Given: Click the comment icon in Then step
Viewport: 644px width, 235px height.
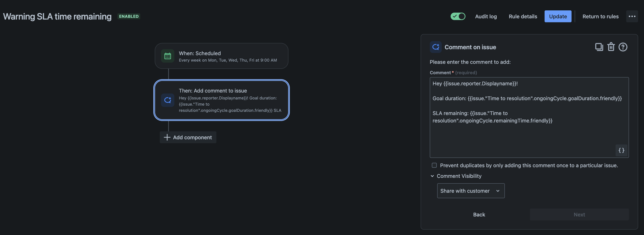Looking at the screenshot, I should pos(167,100).
